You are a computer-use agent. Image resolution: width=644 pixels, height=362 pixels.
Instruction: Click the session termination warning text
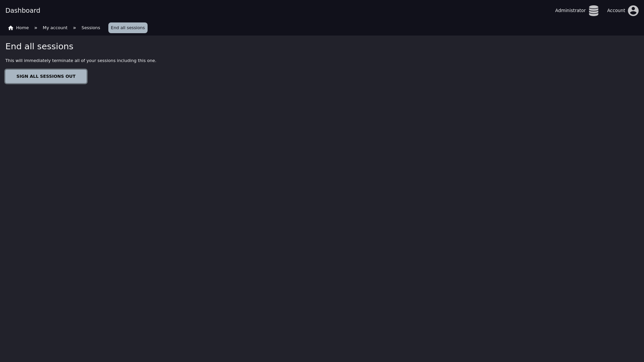81,61
